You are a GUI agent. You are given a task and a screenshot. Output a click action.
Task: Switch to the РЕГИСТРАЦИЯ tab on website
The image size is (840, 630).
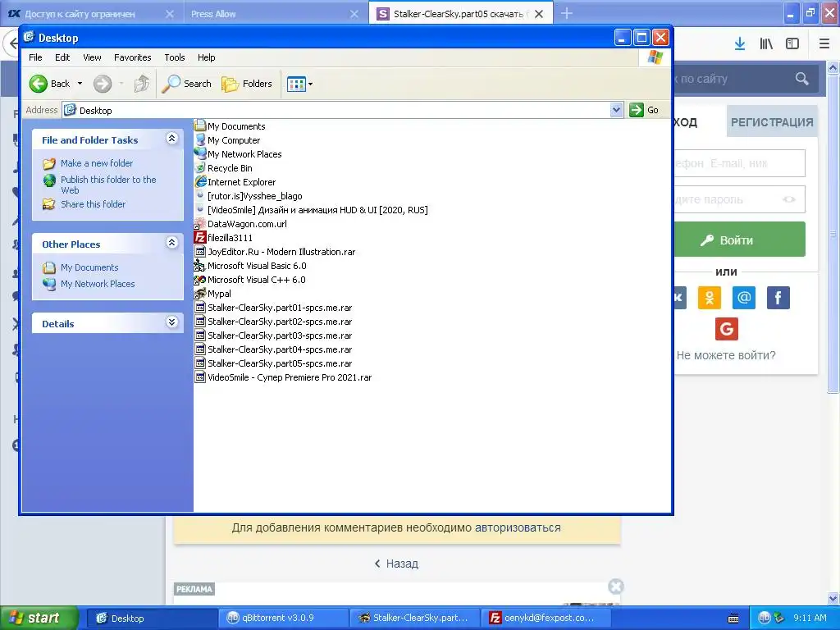772,122
